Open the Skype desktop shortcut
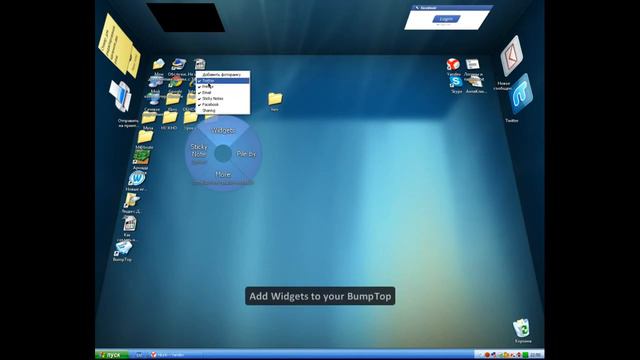The width and height of the screenshot is (640, 360). click(456, 82)
